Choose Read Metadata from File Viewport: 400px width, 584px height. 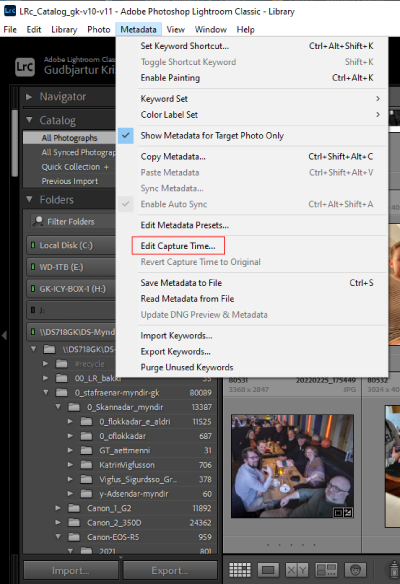pos(252,299)
